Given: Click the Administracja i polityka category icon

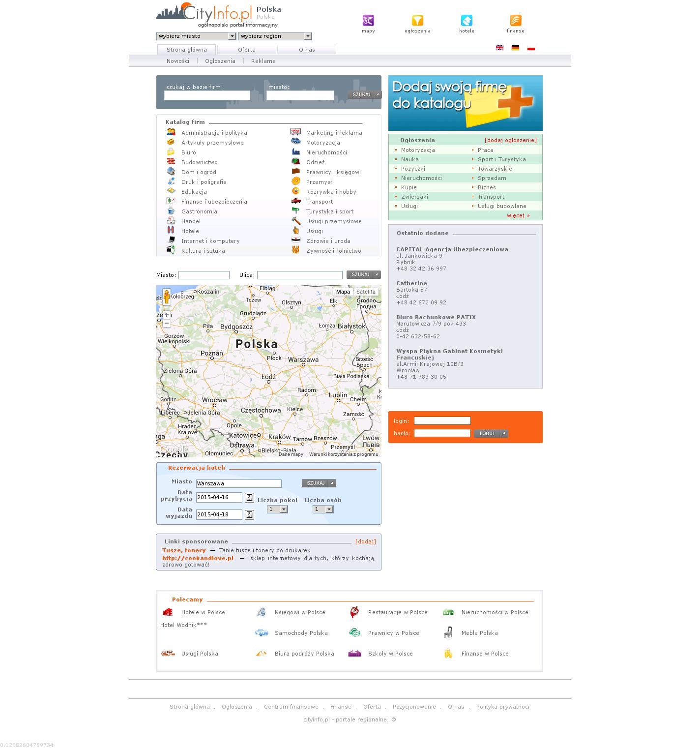Looking at the screenshot, I should pyautogui.click(x=171, y=132).
